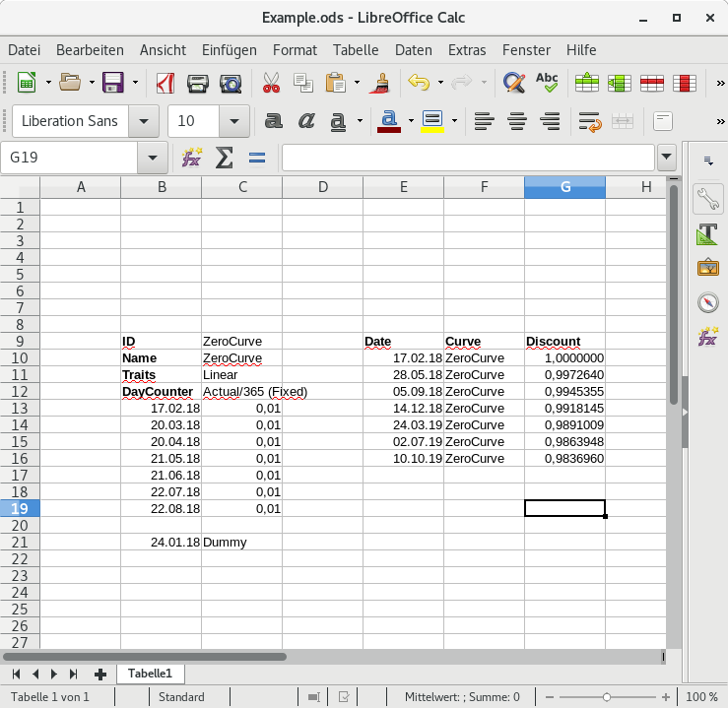Image resolution: width=728 pixels, height=708 pixels.
Task: Apply the yellow background color
Action: click(x=432, y=121)
